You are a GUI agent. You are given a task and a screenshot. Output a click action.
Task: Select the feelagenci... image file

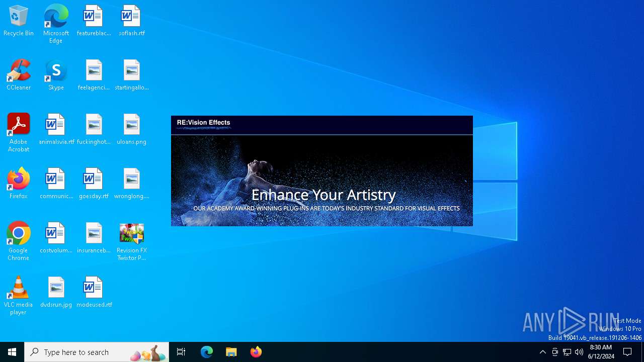pos(94,75)
